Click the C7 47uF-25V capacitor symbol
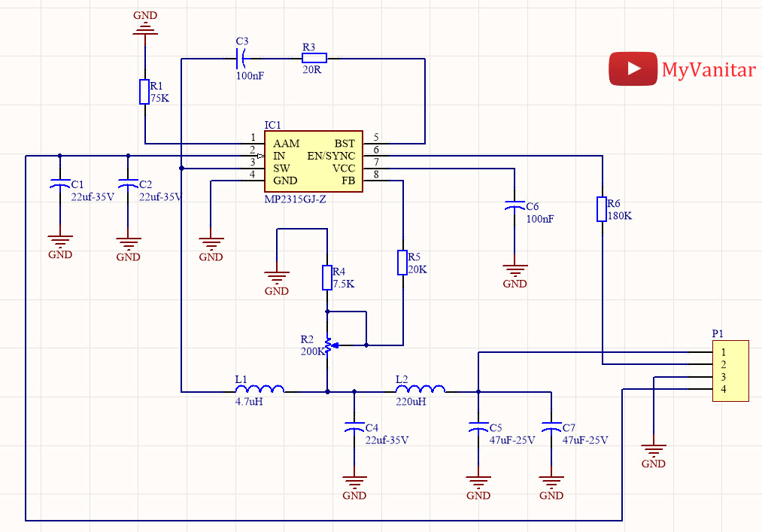 pos(551,427)
